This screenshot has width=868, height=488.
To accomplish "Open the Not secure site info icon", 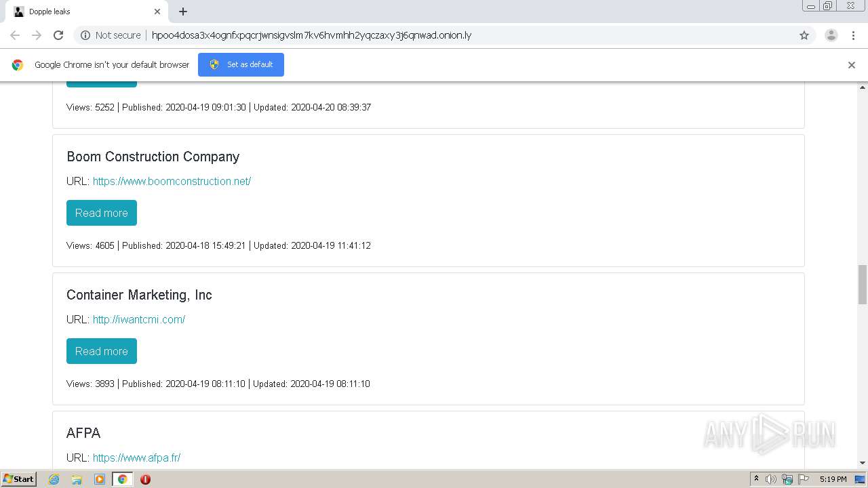I will coord(85,35).
